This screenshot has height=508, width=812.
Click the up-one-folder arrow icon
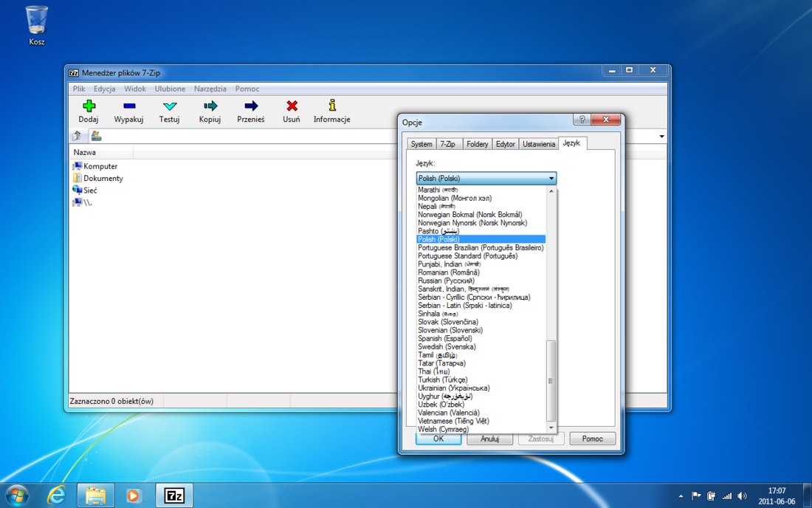pyautogui.click(x=78, y=136)
